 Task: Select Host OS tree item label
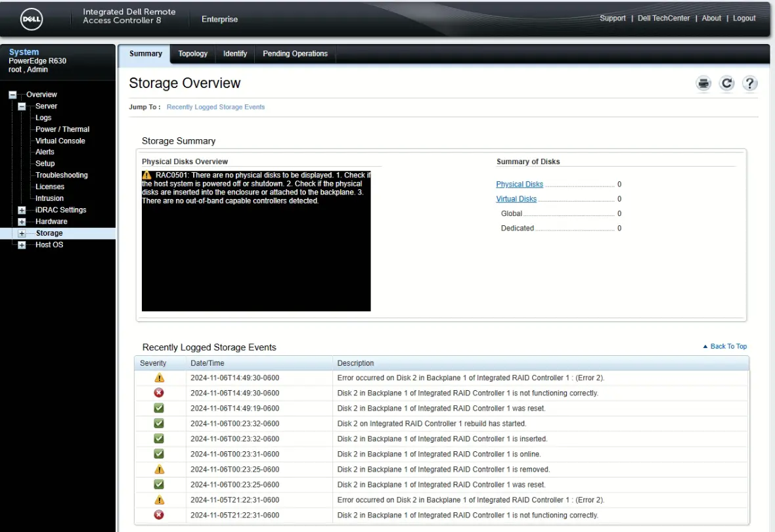49,245
